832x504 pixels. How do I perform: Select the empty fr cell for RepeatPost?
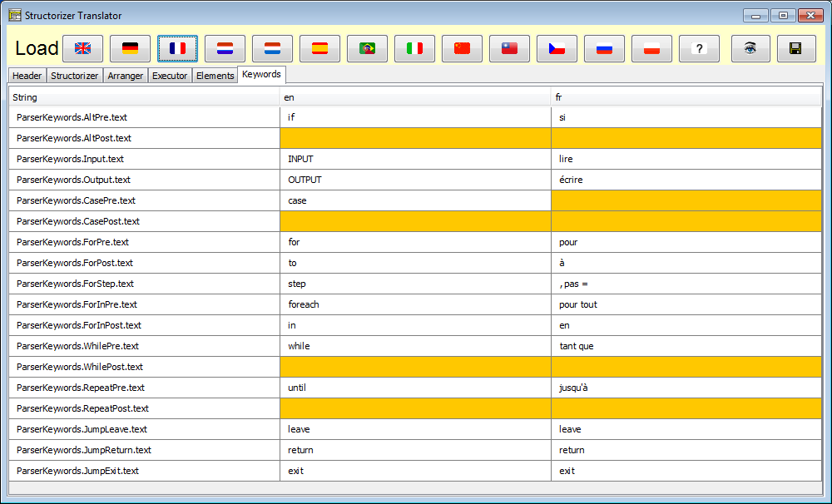tap(686, 408)
